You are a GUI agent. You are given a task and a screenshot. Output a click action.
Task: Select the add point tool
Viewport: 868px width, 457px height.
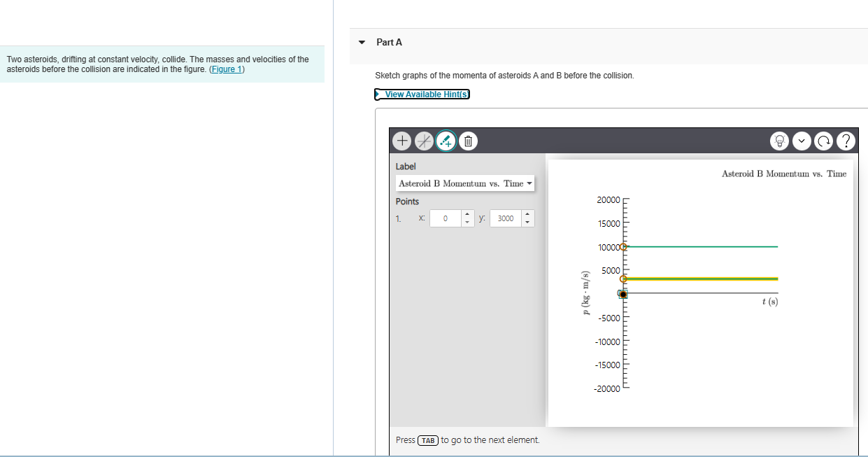(401, 141)
